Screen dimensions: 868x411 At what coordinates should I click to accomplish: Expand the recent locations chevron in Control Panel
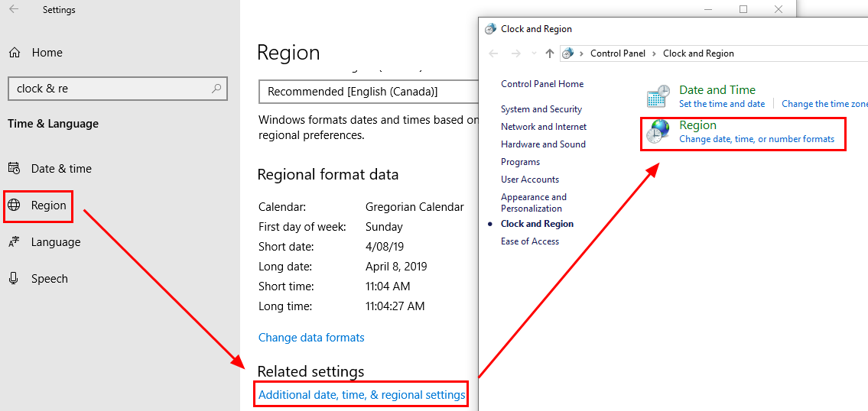534,53
